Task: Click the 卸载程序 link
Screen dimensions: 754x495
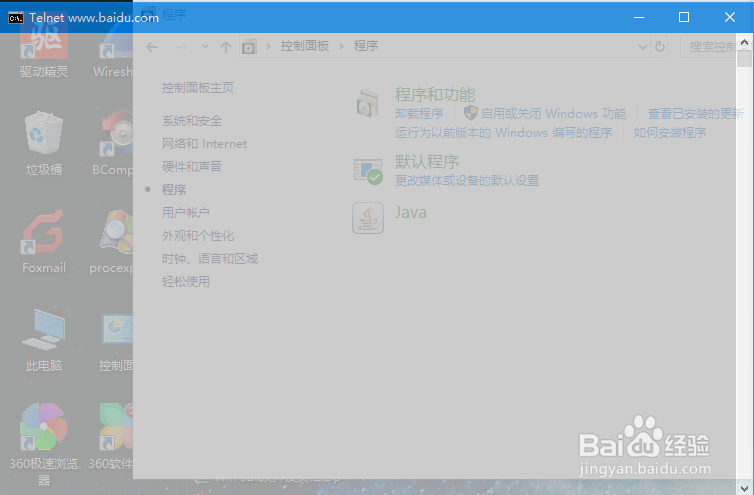Action: pos(419,114)
